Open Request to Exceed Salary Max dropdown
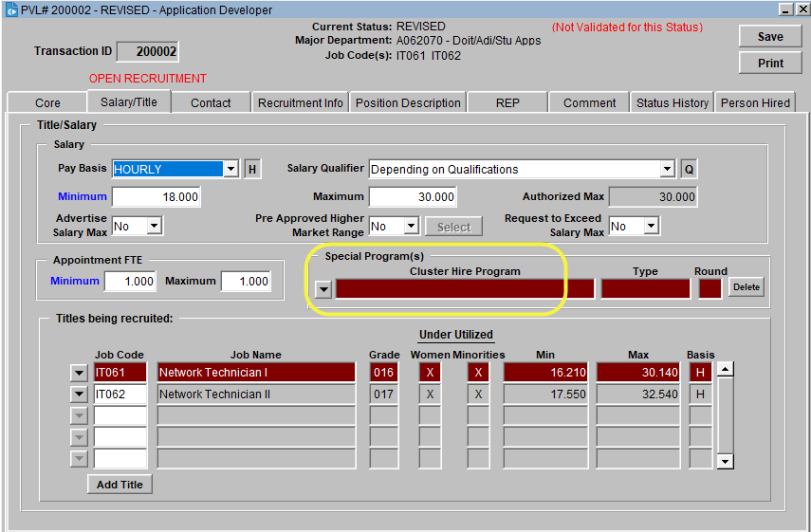Screen dimensions: 811x532 point(652,226)
